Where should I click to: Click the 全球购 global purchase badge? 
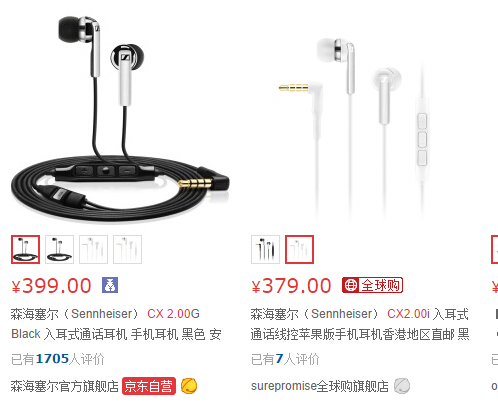pos(372,285)
